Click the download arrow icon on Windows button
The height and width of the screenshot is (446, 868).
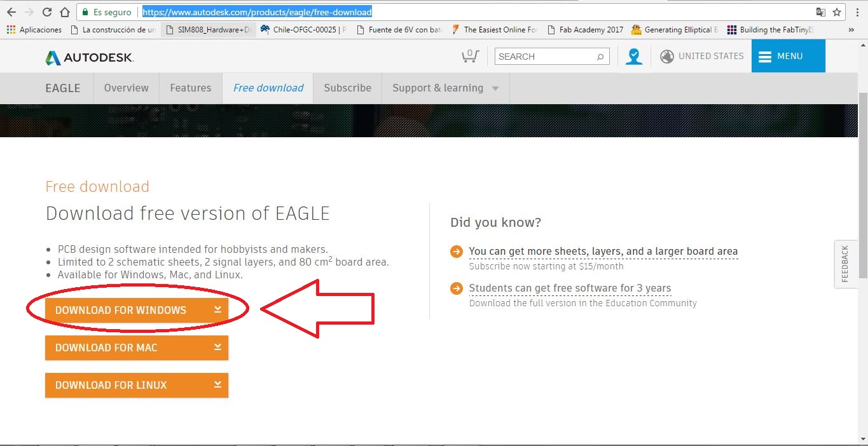coord(217,309)
